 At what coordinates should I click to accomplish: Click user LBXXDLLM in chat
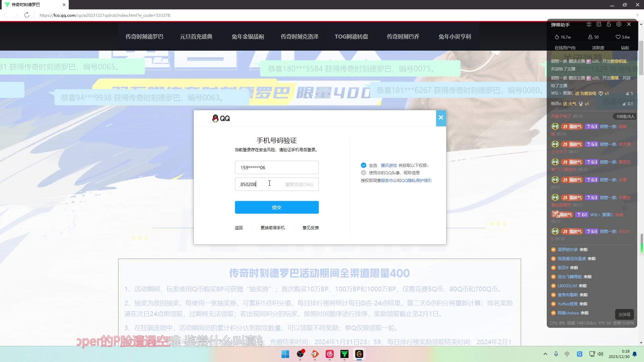[x=567, y=286]
